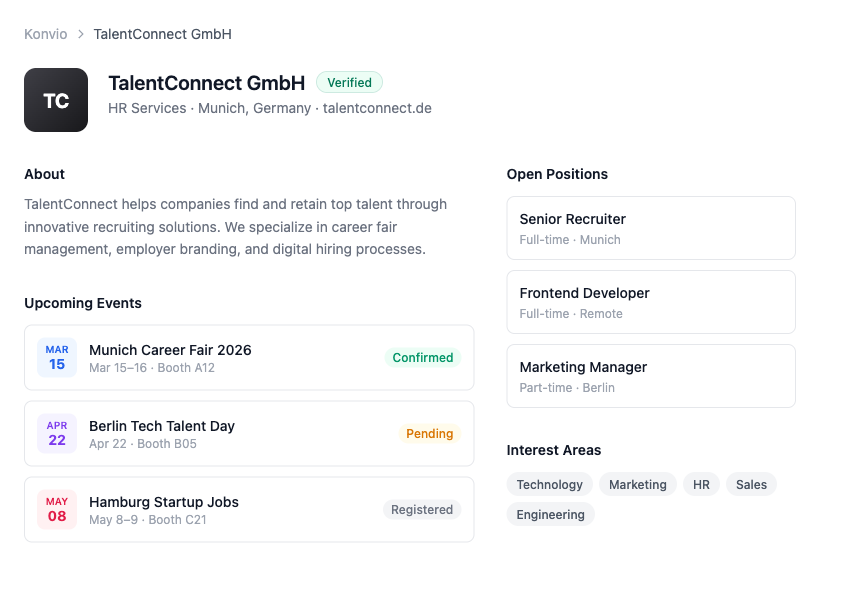The image size is (860, 600).
Task: Click the Munich Career Fair 2026 event
Action: click(x=170, y=350)
